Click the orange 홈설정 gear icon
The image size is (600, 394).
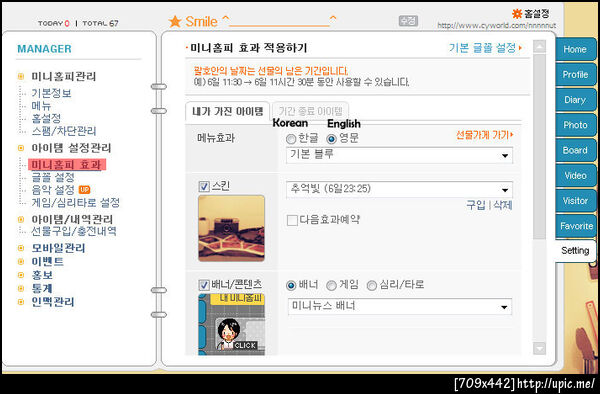coord(517,14)
